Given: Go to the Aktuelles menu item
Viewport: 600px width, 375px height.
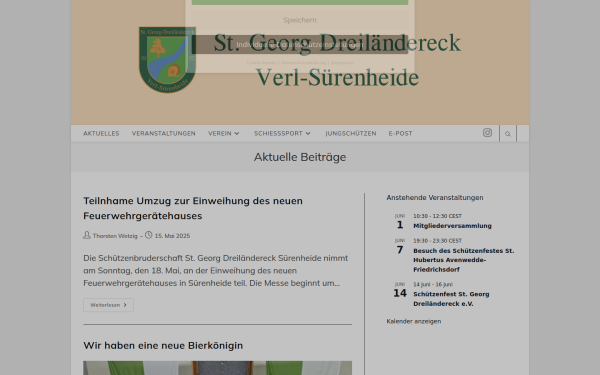Looking at the screenshot, I should point(101,134).
